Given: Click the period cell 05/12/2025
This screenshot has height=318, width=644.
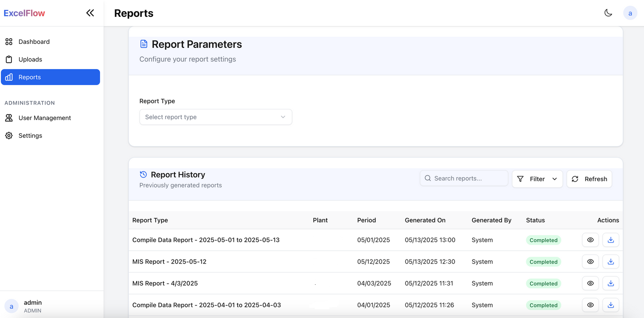Looking at the screenshot, I should (x=374, y=261).
